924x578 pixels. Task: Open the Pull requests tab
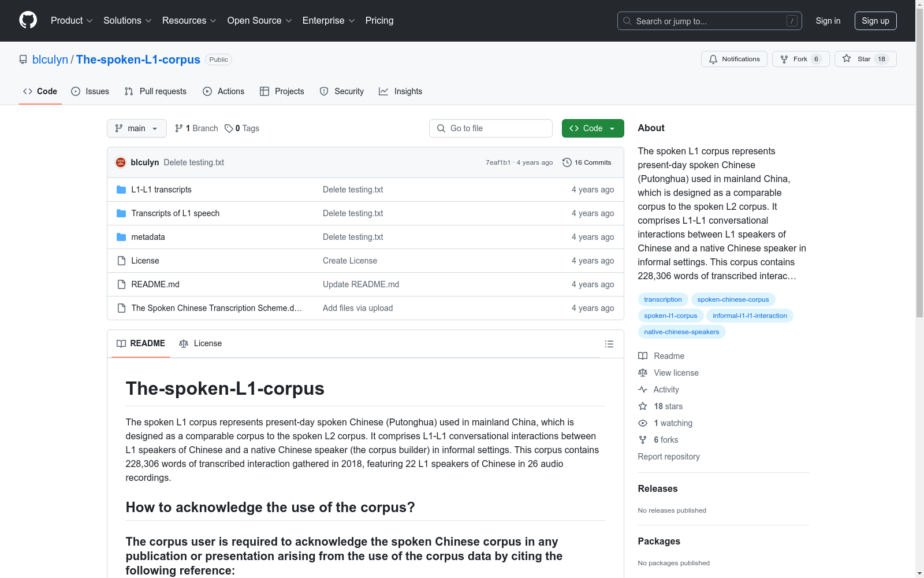point(155,91)
